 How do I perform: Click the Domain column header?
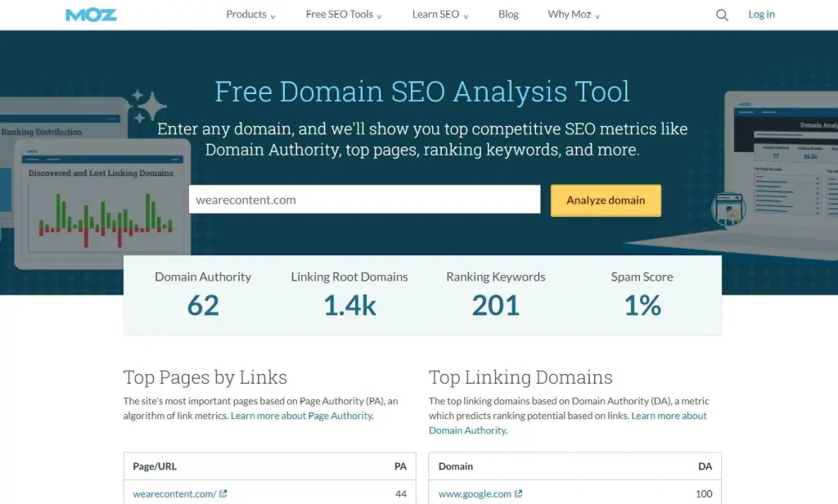point(455,466)
